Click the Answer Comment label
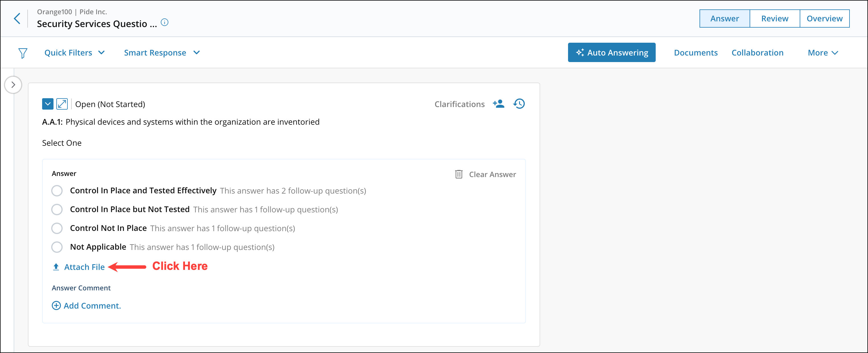The image size is (868, 353). pos(81,288)
